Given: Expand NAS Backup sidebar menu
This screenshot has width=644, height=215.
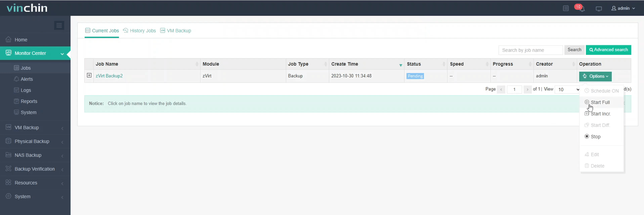Looking at the screenshot, I should click(35, 155).
